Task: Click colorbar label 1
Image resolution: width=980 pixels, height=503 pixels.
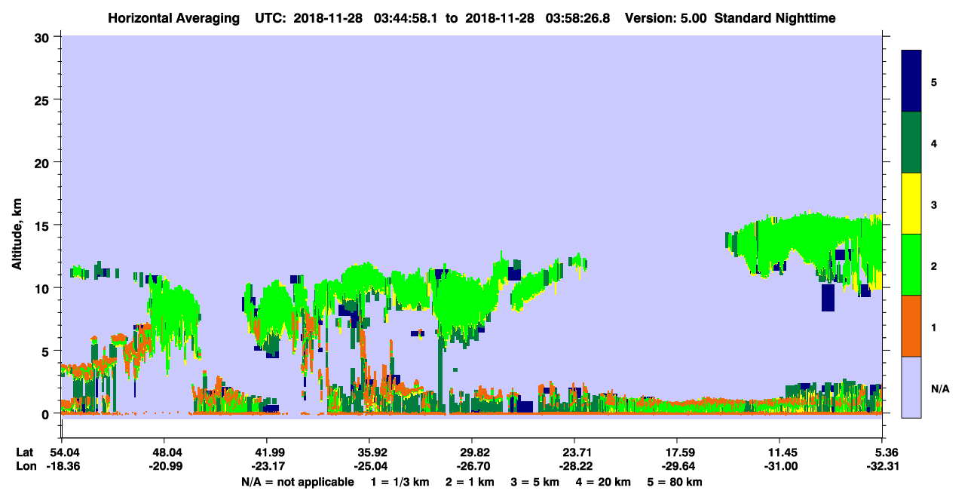Action: [933, 327]
